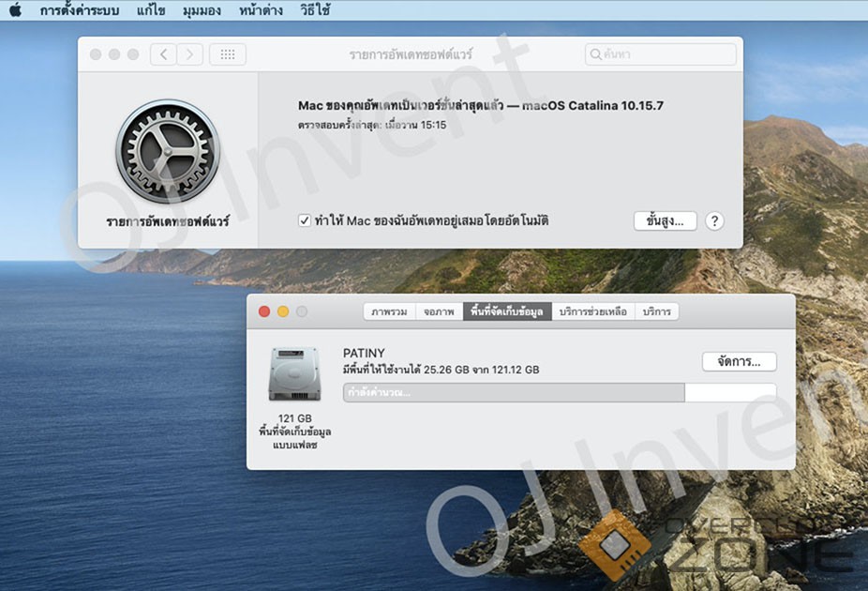Switch to the บริการช่วยเหลือ tab
Viewport: 868px width, 591px height.
click(592, 311)
